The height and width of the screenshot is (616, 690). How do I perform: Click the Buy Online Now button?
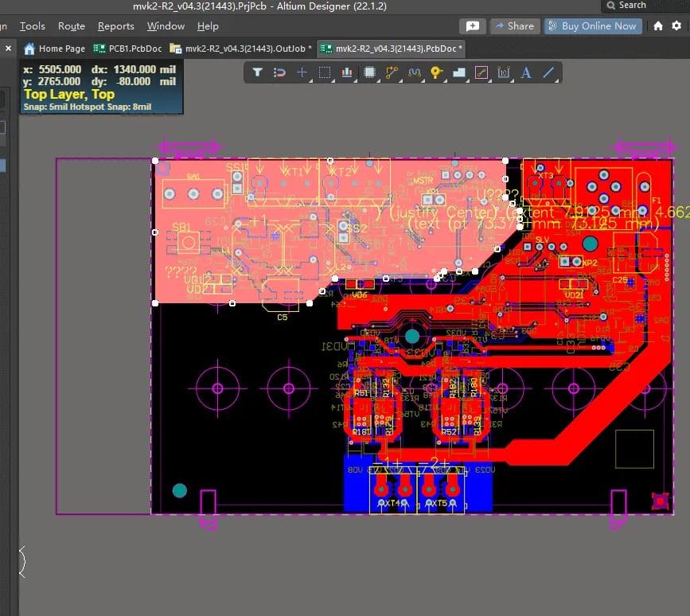pyautogui.click(x=593, y=26)
